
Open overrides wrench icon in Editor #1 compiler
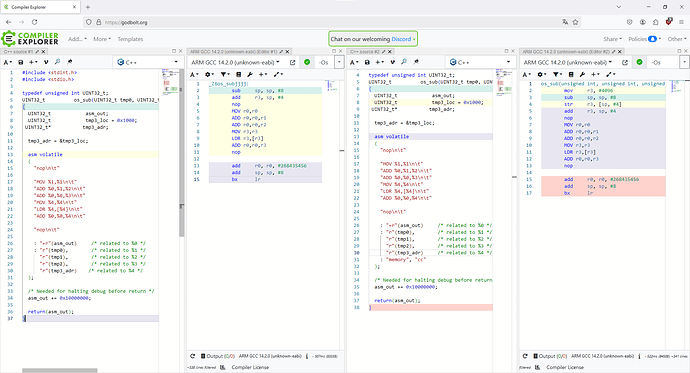pyautogui.click(x=250, y=74)
